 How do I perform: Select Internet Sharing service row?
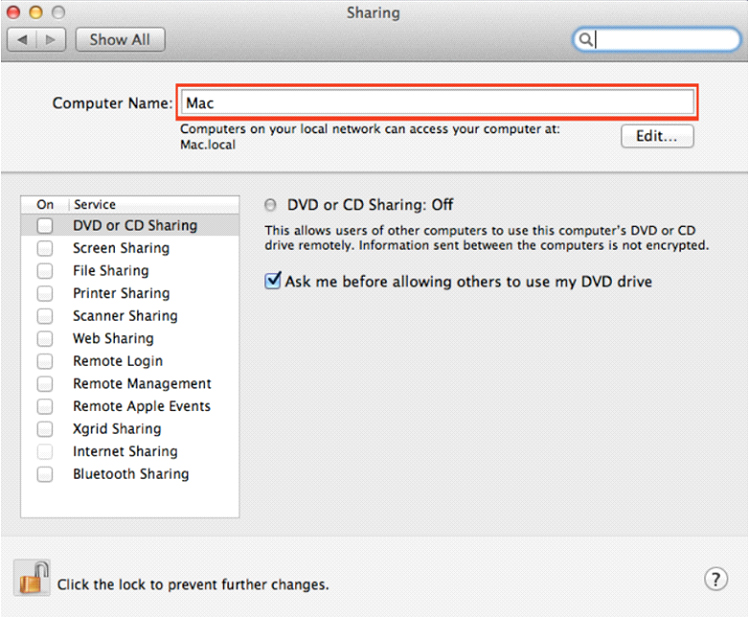pyautogui.click(x=130, y=451)
